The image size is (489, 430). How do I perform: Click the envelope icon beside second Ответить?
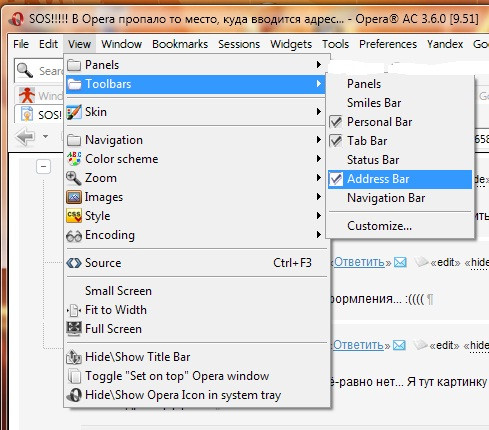click(x=399, y=345)
